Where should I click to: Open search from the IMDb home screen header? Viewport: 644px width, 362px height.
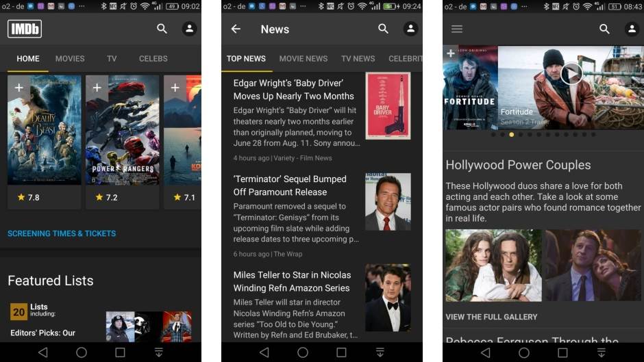point(162,29)
